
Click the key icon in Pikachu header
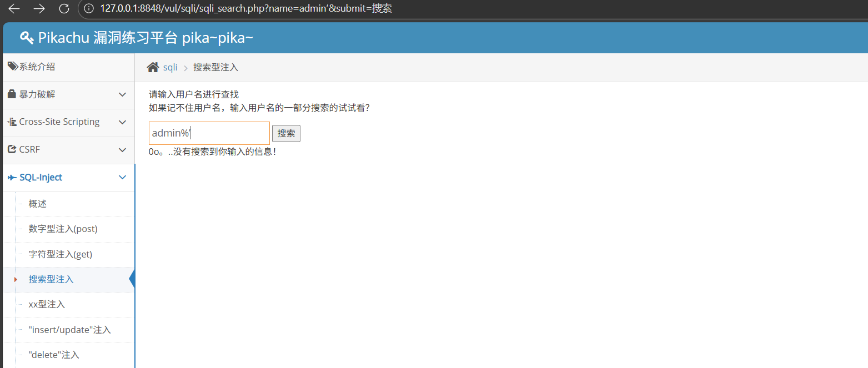[x=27, y=37]
